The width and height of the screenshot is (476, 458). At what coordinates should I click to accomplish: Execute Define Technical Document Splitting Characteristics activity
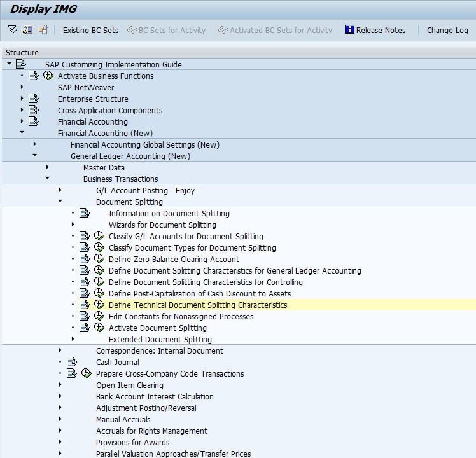(x=99, y=305)
